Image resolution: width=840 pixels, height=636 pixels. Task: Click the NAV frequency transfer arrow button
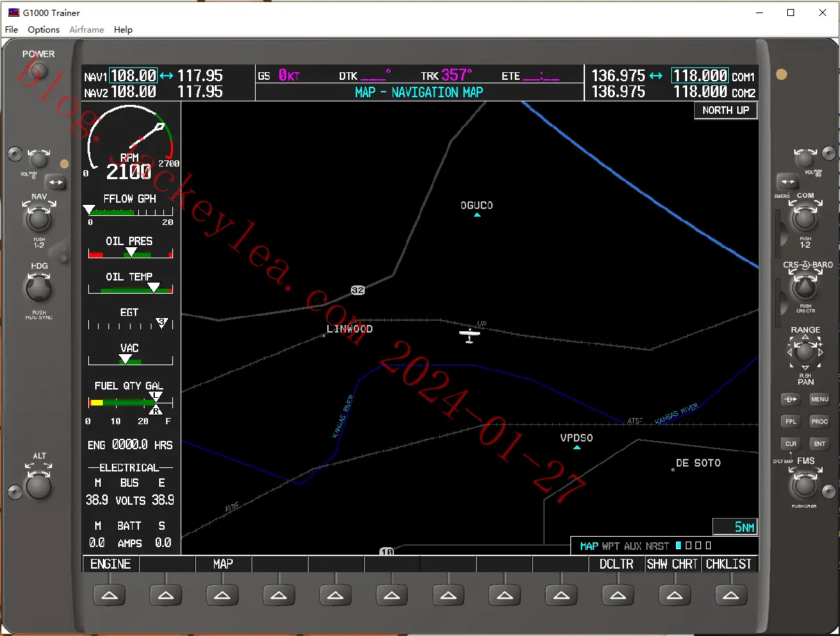coord(56,183)
